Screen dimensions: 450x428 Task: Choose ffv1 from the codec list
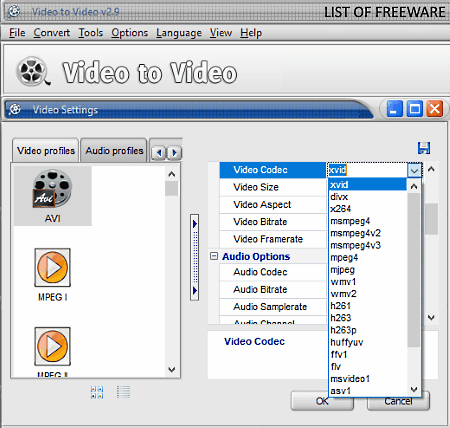tap(367, 354)
